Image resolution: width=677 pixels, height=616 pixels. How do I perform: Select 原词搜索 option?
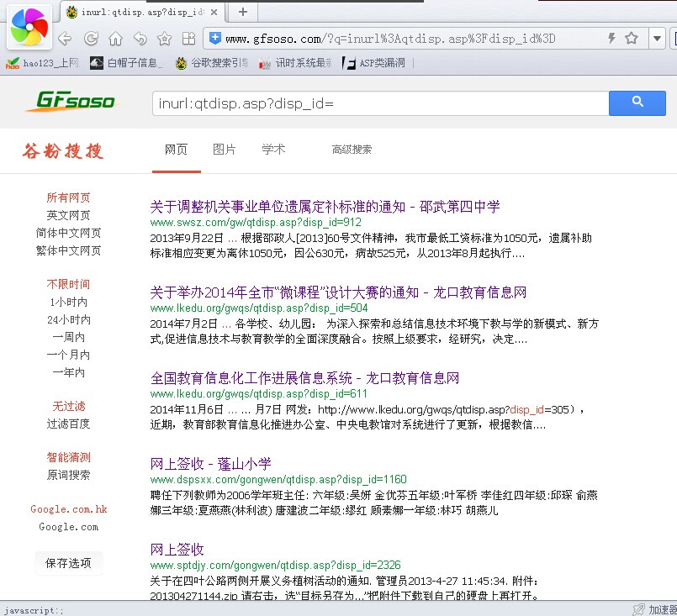tap(68, 476)
